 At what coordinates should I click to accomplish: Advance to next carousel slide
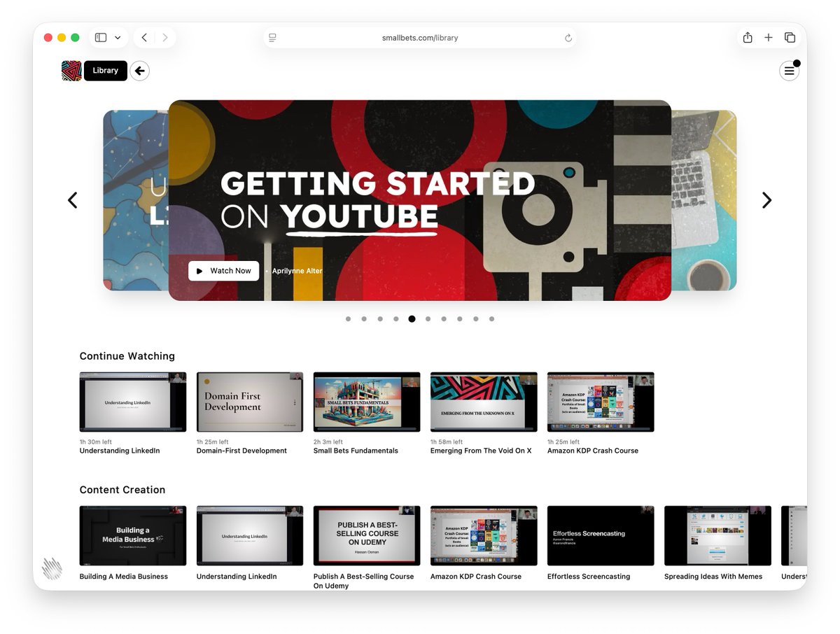[x=766, y=200]
